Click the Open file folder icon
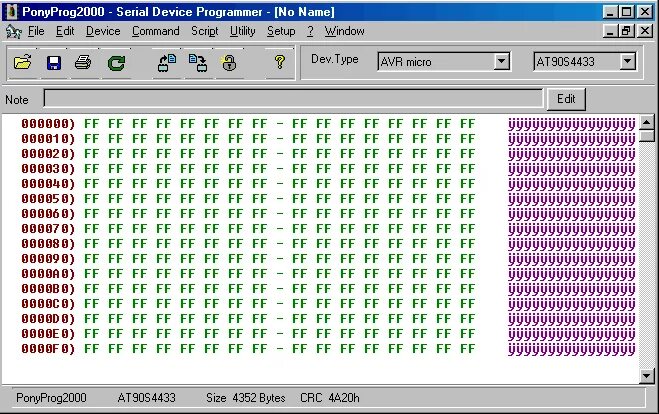The width and height of the screenshot is (659, 414). tap(22, 63)
